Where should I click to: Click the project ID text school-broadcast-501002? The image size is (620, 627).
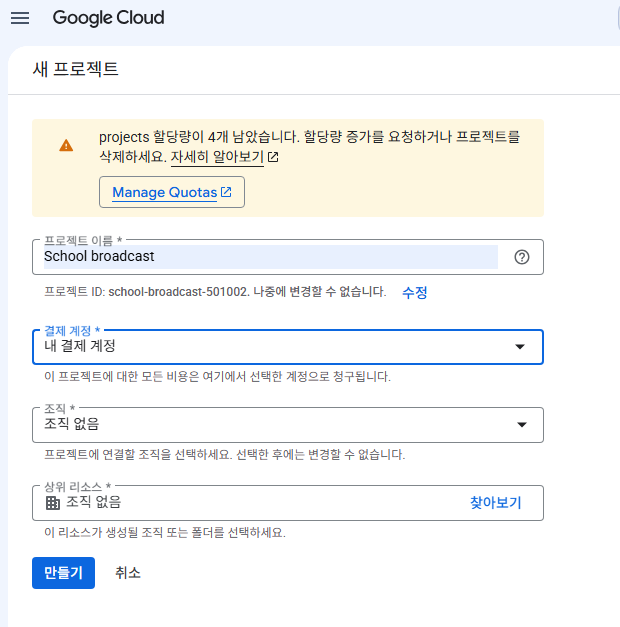click(178, 292)
